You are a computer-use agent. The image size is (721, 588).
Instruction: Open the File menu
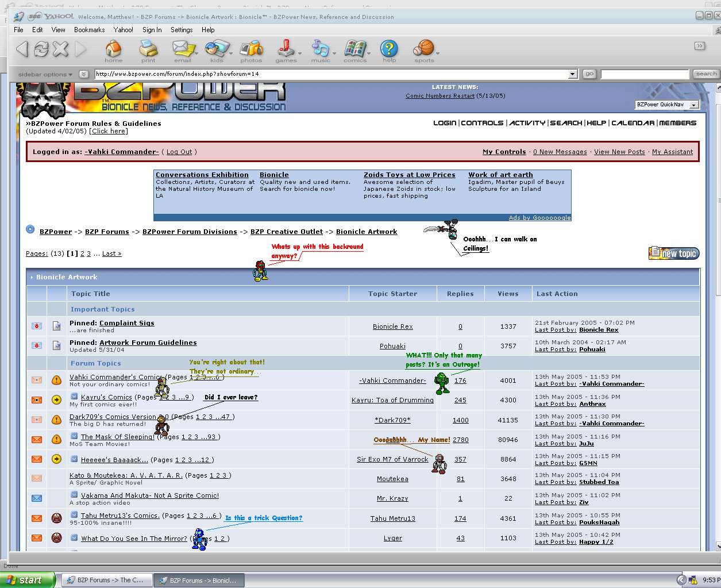[18, 30]
